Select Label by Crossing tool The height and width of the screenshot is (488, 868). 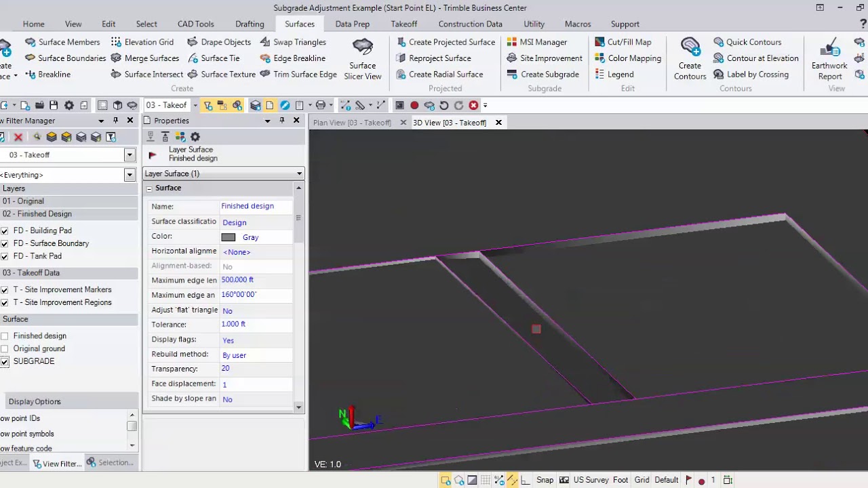click(x=751, y=75)
